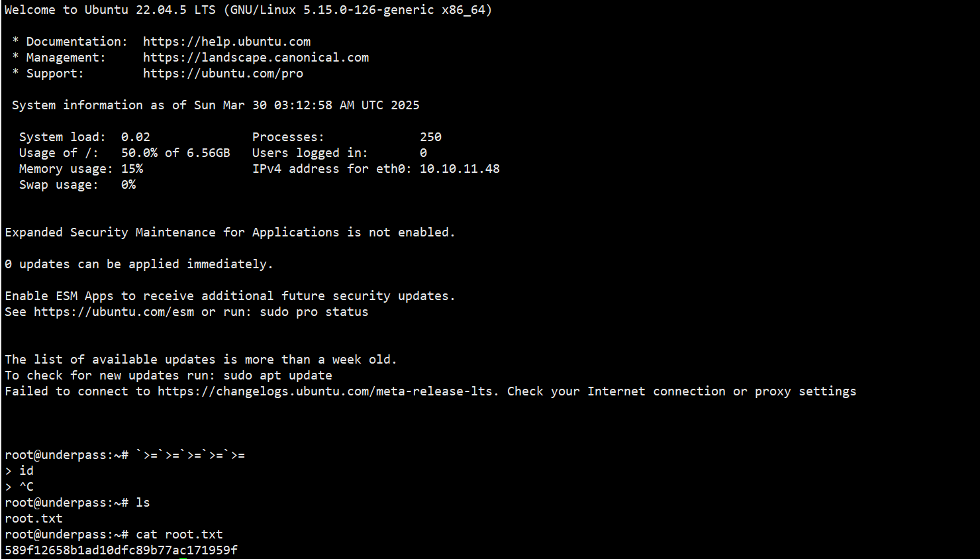The image size is (980, 559).
Task: Click the ubuntu.com/esm URL
Action: tap(114, 312)
